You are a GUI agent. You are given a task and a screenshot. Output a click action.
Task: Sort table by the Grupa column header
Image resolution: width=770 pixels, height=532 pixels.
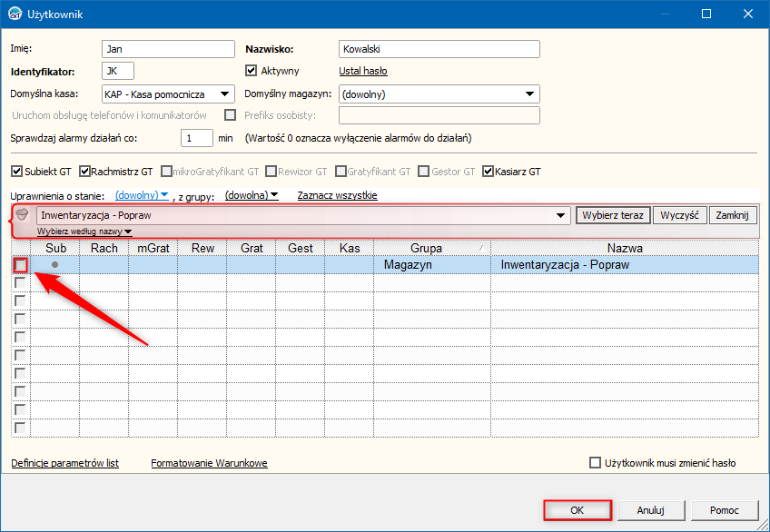pyautogui.click(x=431, y=248)
